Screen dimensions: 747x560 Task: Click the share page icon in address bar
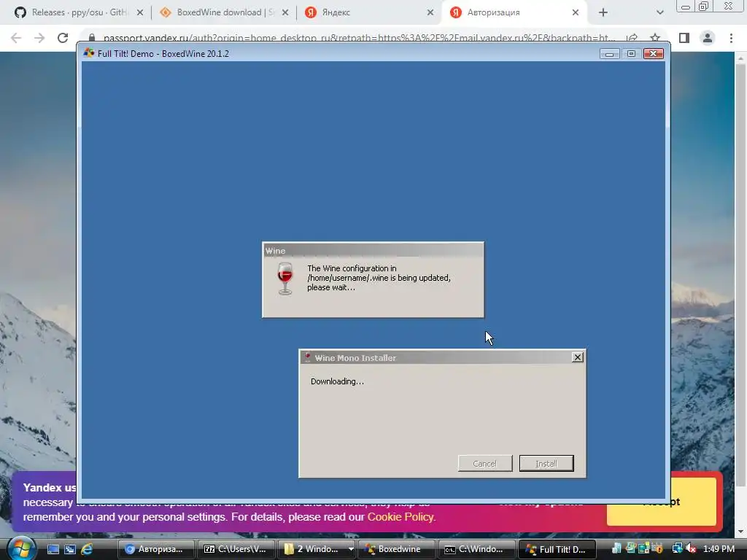click(x=632, y=38)
